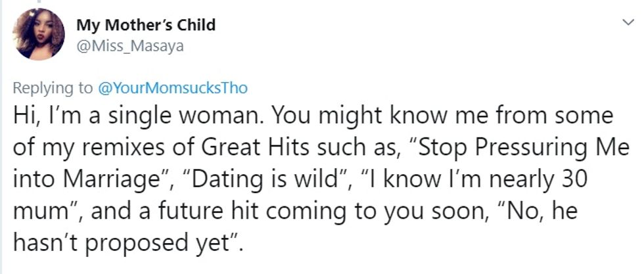Open the @YourMomsucksTho mention link
This screenshot has width=644, height=274.
[173, 88]
